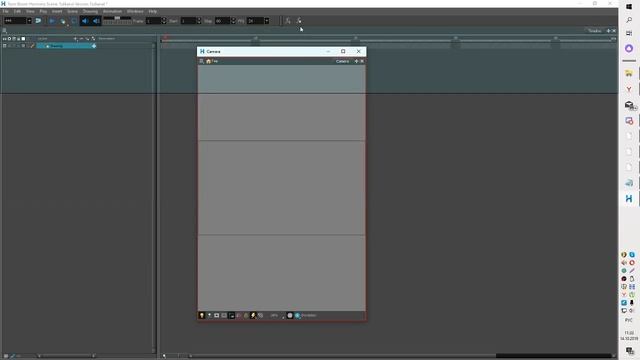
Task: Click the Start frame field
Action: point(189,20)
